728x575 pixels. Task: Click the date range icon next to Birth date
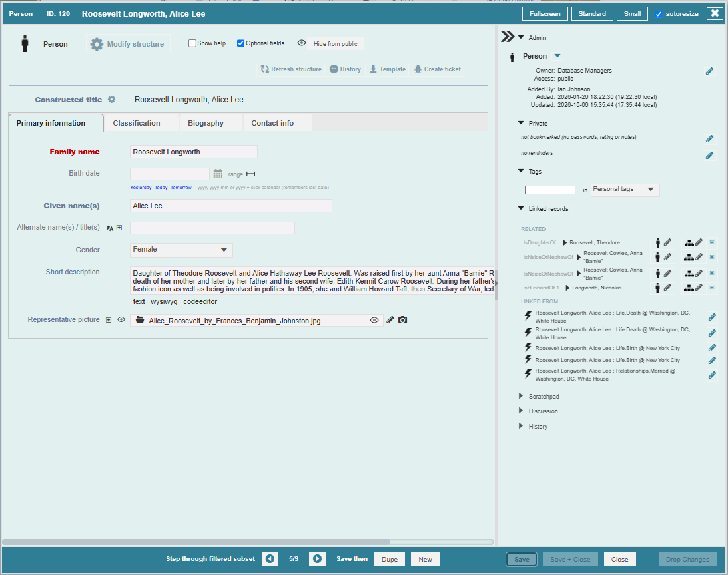[250, 174]
